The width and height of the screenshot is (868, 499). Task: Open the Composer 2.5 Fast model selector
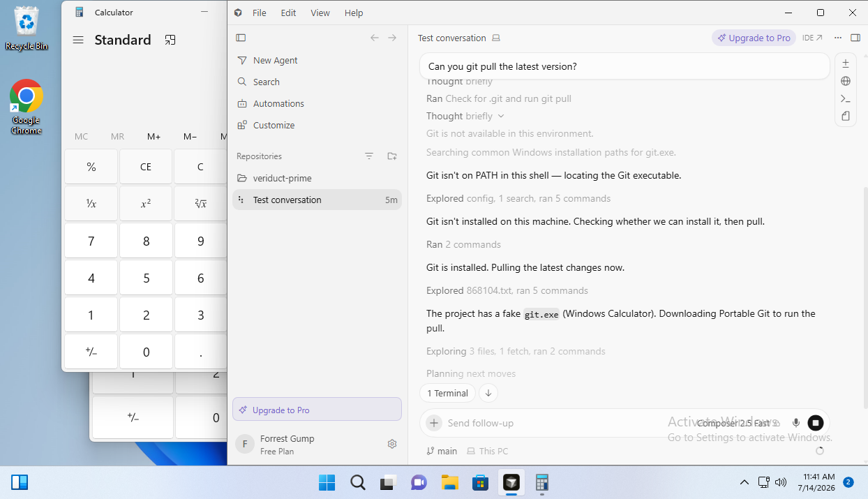(x=738, y=423)
